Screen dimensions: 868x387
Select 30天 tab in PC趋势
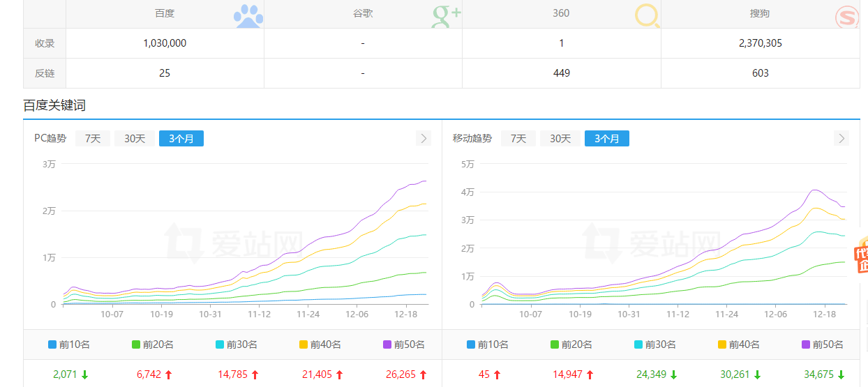[135, 138]
